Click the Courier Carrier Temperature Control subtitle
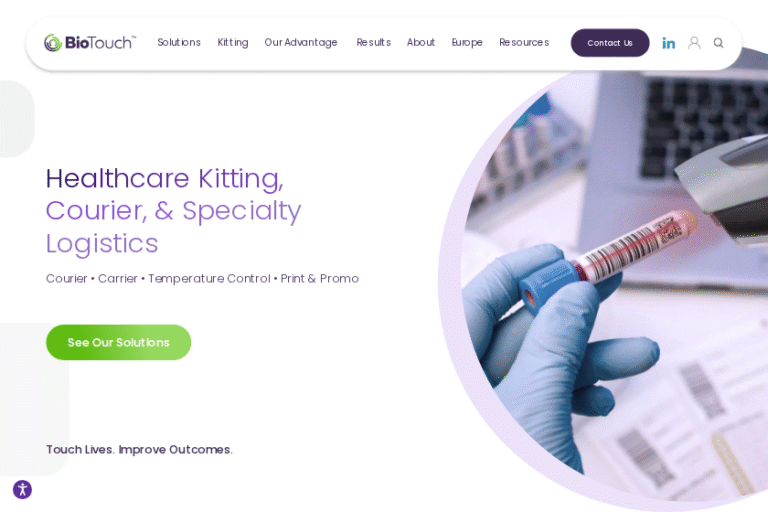This screenshot has height=512, width=768. click(202, 278)
